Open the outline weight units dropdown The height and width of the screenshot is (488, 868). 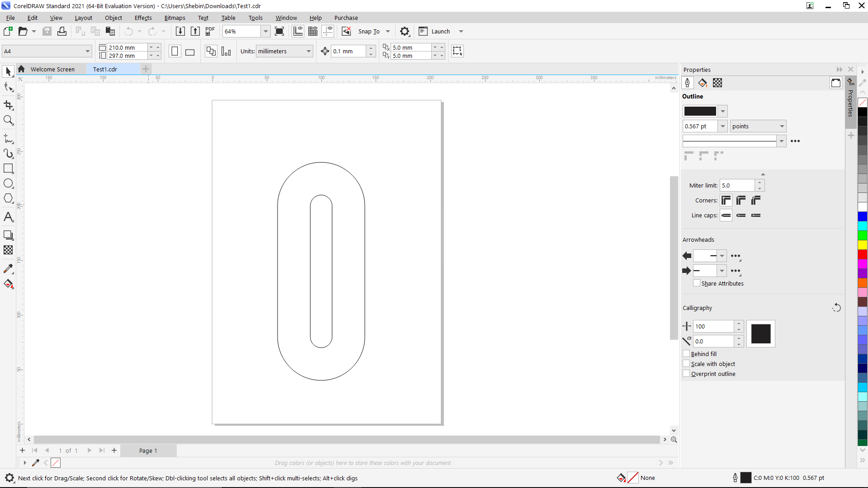click(x=782, y=127)
